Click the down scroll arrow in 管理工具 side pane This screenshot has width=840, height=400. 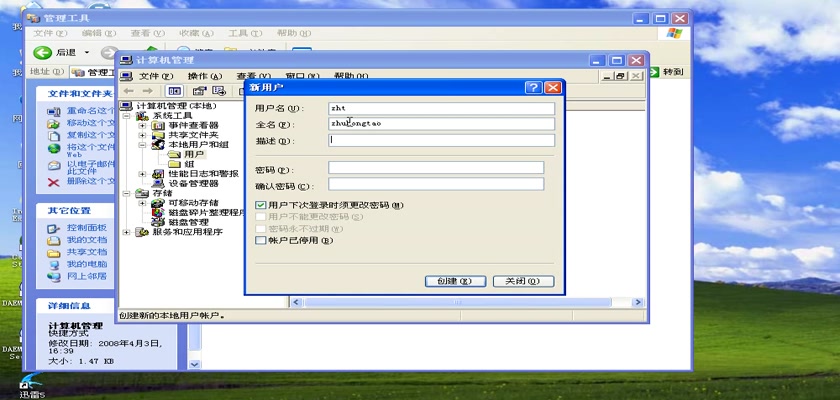click(194, 364)
